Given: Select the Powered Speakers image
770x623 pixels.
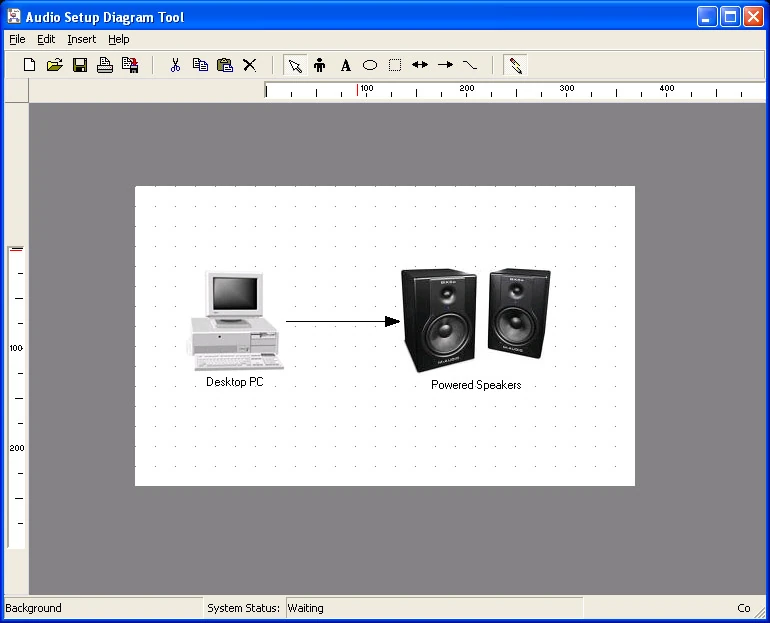Looking at the screenshot, I should click(475, 320).
